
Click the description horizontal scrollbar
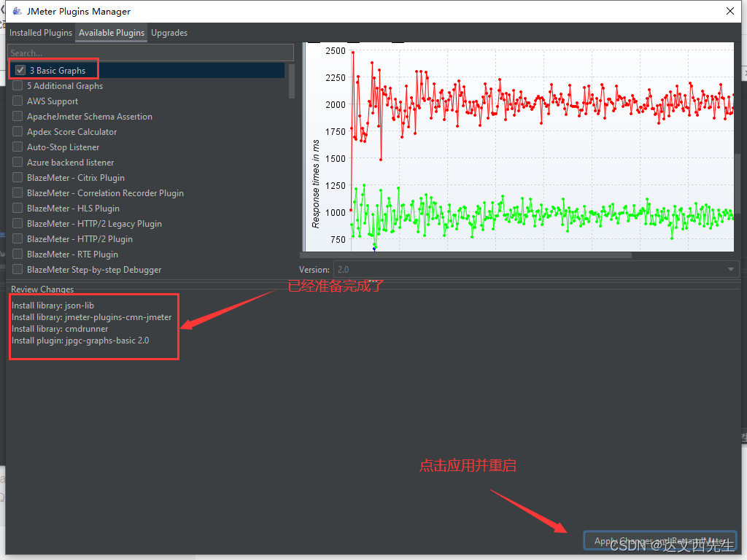pos(465,255)
